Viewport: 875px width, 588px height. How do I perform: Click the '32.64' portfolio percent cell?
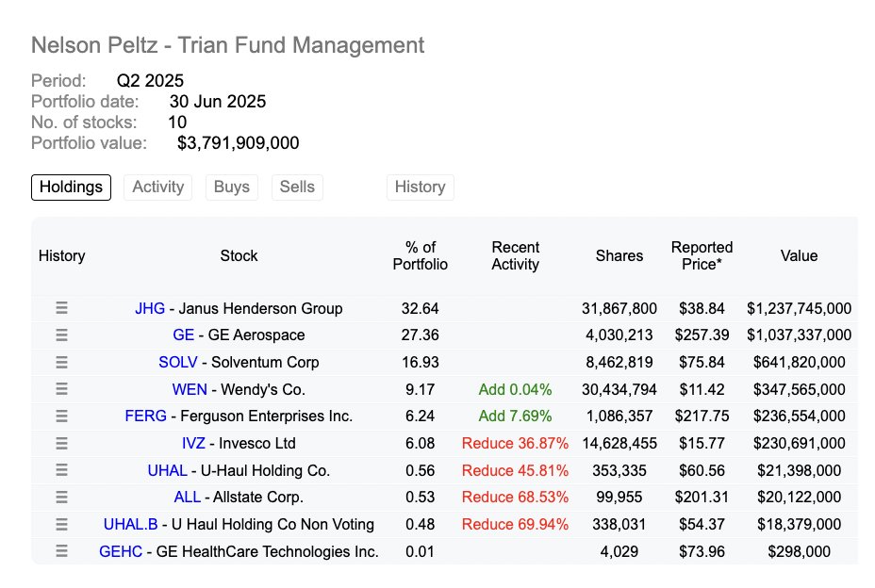[421, 308]
